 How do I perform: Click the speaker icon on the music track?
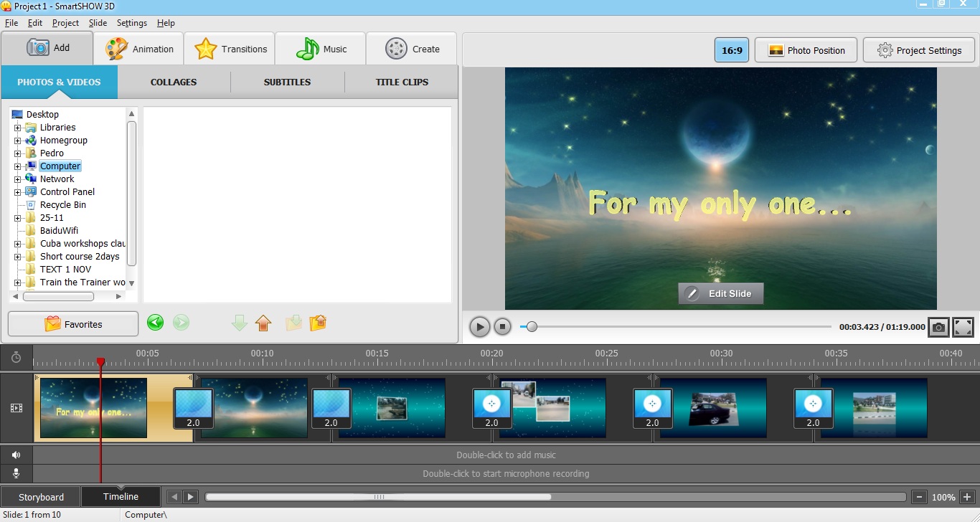(16, 454)
